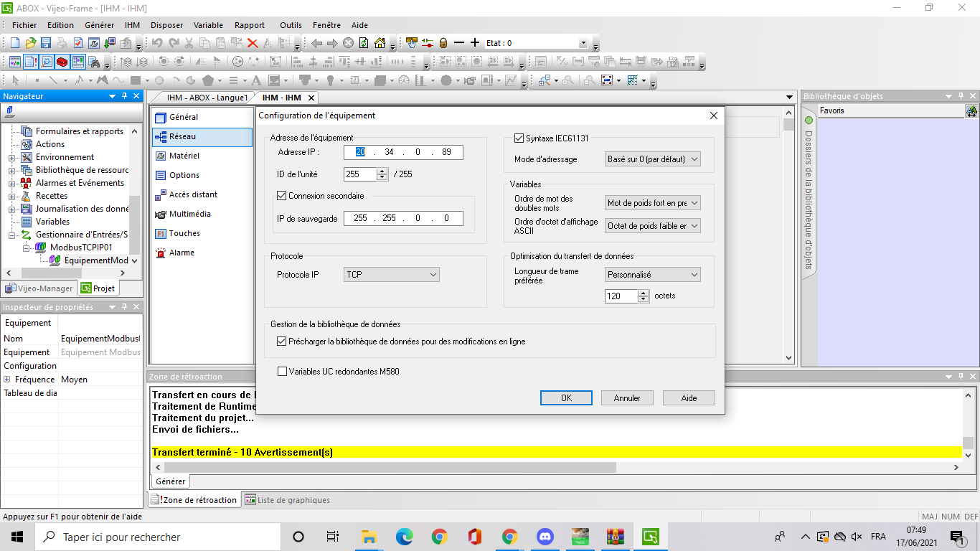Click the red toolbox icon
980x551 pixels.
(x=62, y=62)
